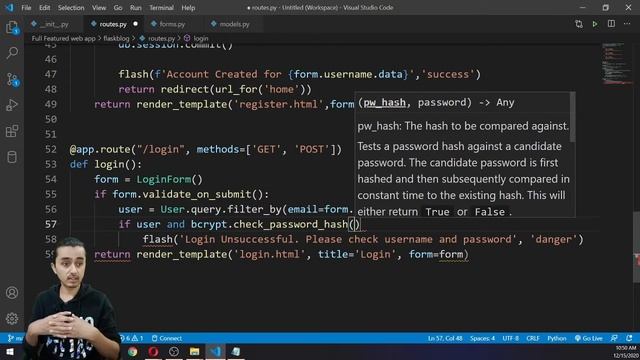The height and width of the screenshot is (360, 640).
Task: Change end of line sequence CRLF
Action: (x=533, y=338)
